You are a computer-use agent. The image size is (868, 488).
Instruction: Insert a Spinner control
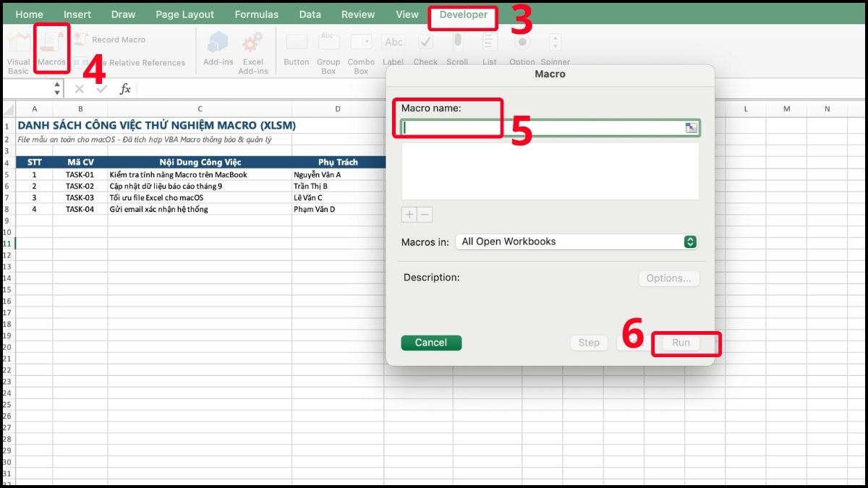[555, 49]
